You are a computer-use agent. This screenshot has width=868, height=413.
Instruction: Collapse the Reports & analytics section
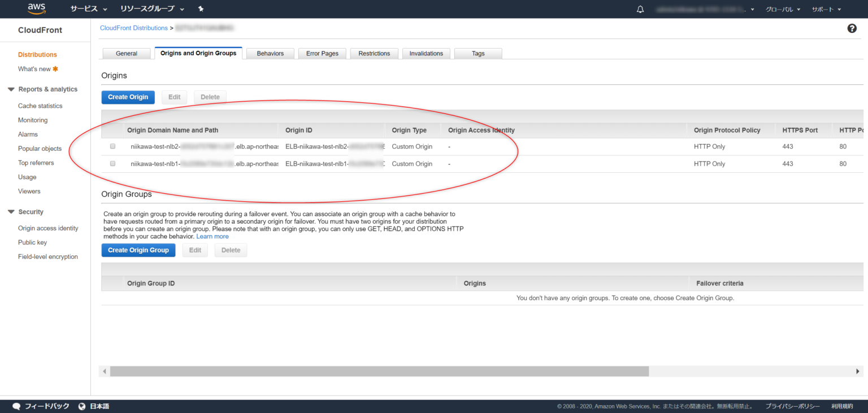tap(11, 89)
